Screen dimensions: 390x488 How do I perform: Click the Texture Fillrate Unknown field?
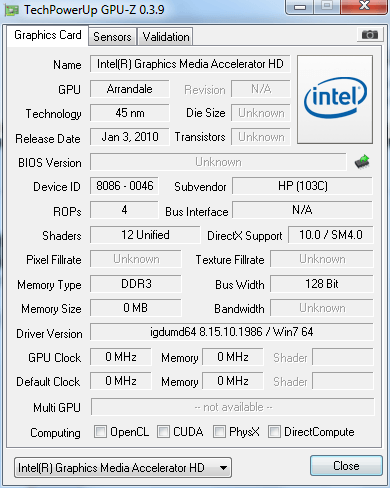coord(322,259)
